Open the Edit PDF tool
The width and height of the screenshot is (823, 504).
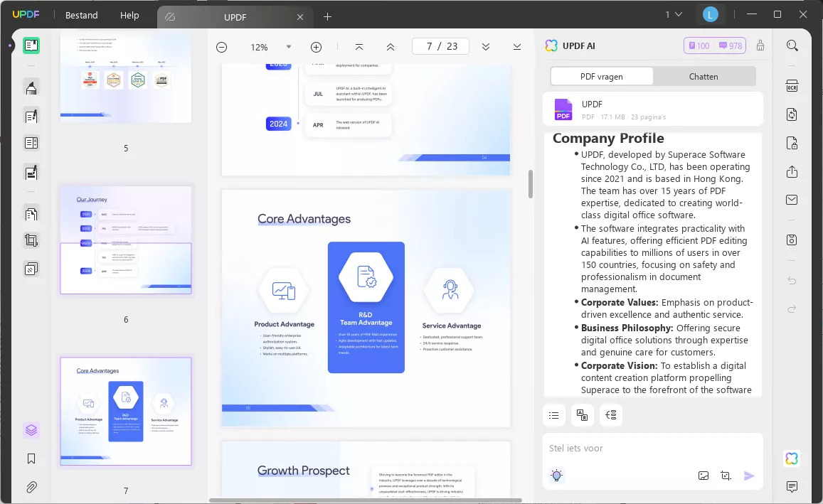click(31, 116)
